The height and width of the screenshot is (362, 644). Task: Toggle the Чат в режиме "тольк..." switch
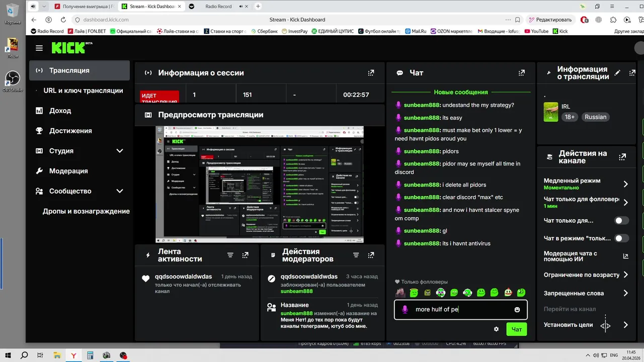pyautogui.click(x=622, y=238)
